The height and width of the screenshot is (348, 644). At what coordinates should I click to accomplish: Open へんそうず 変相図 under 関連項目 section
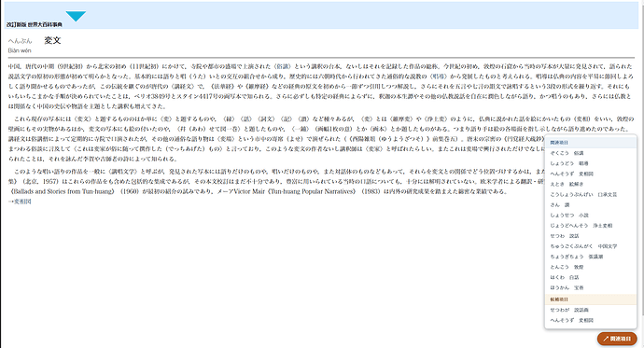[x=572, y=174]
